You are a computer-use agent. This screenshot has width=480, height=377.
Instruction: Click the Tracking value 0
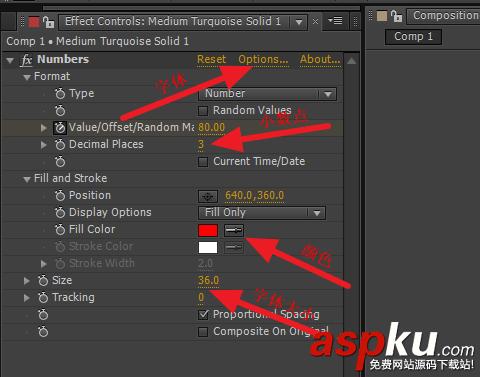click(x=201, y=297)
